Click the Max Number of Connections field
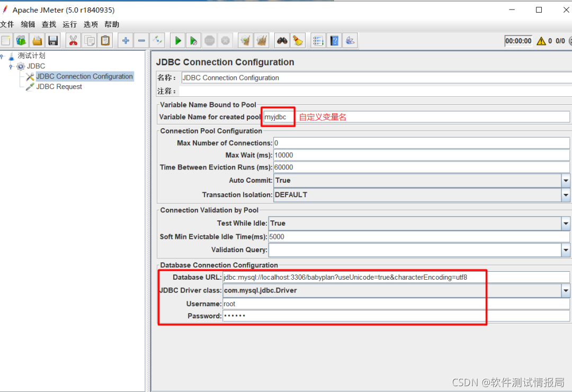The image size is (572, 392). click(x=422, y=143)
